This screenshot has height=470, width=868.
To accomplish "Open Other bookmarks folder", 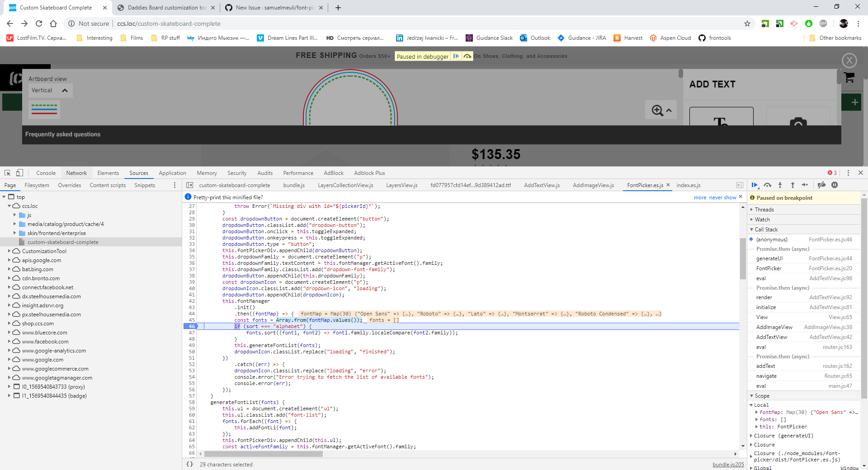I will coord(835,38).
